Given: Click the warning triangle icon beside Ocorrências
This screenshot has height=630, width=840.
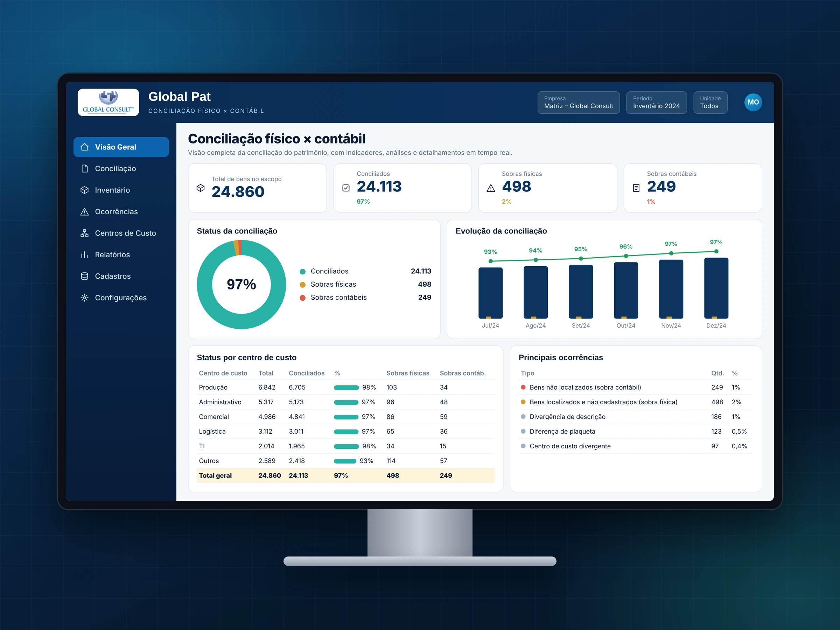Looking at the screenshot, I should point(84,211).
